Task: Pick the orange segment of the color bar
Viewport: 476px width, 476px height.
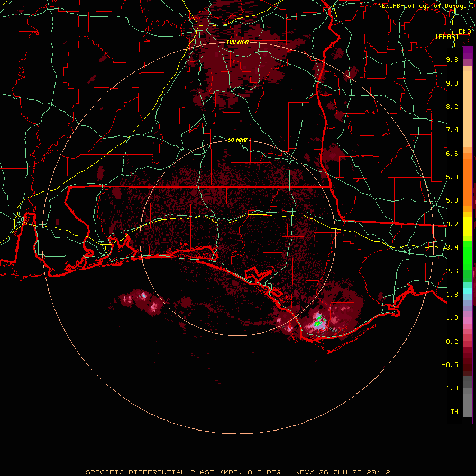Action: point(467,182)
